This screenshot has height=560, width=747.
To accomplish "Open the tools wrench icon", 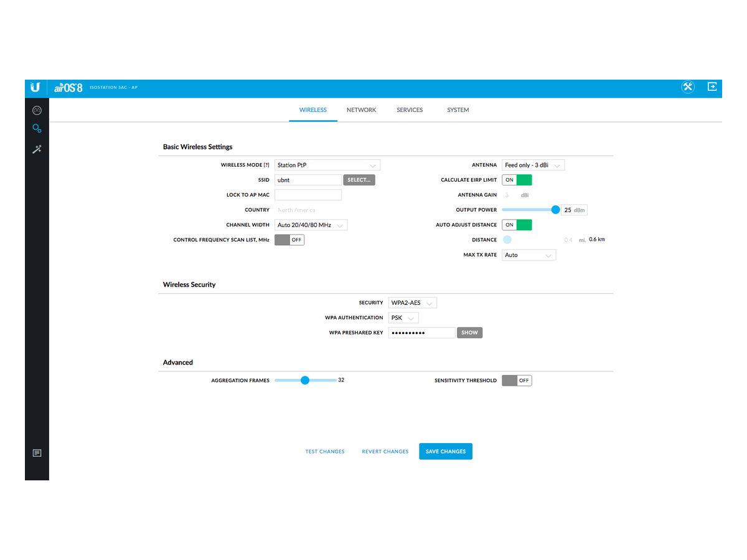I will point(688,88).
